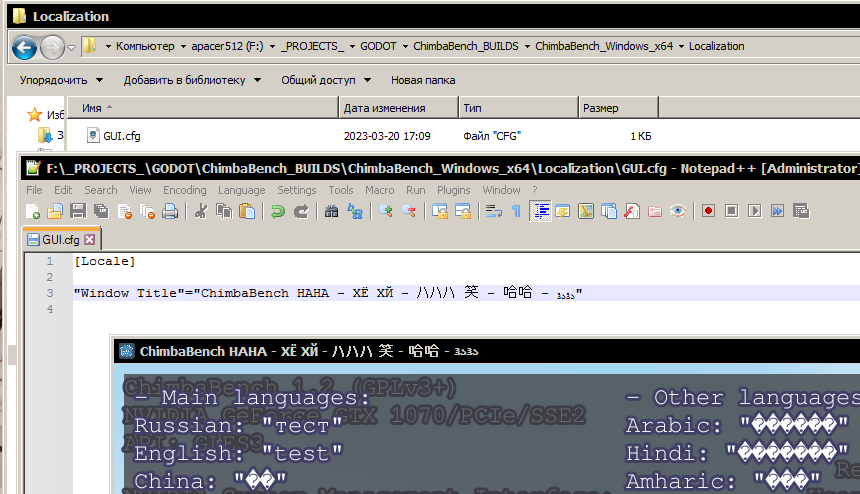The width and height of the screenshot is (860, 494).
Task: Open the Window menu
Action: (x=501, y=190)
